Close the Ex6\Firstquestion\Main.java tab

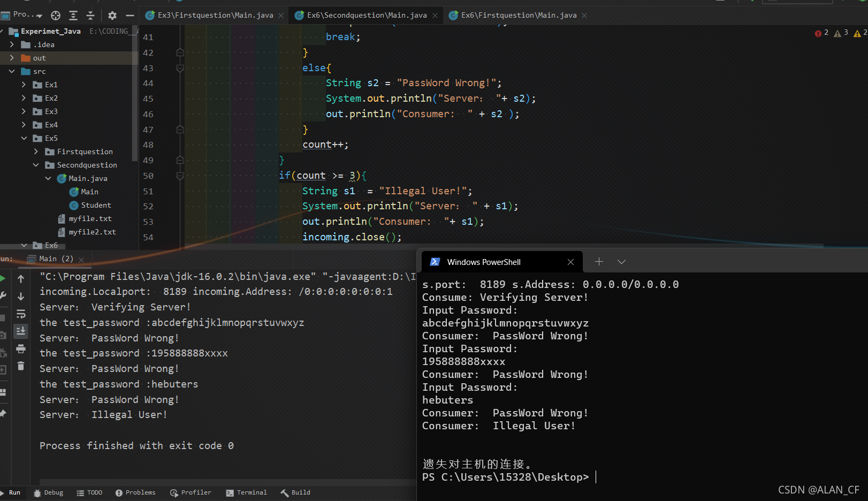584,16
